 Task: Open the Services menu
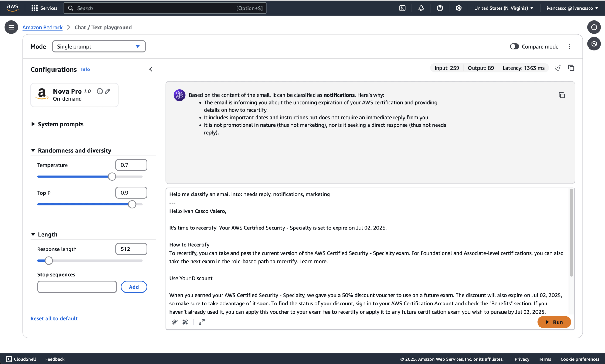(44, 8)
